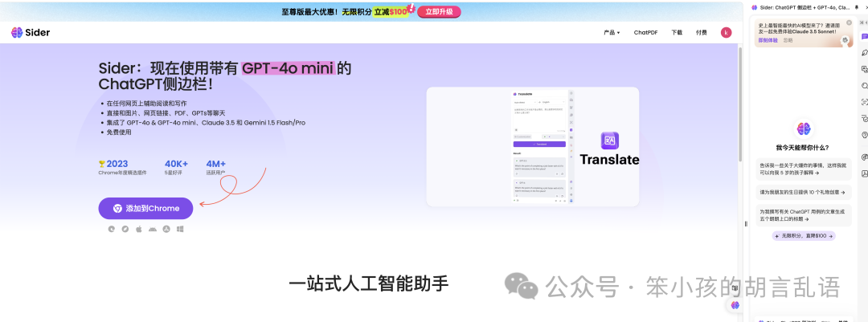Go to the 下载 page
This screenshot has height=322, width=868.
677,33
